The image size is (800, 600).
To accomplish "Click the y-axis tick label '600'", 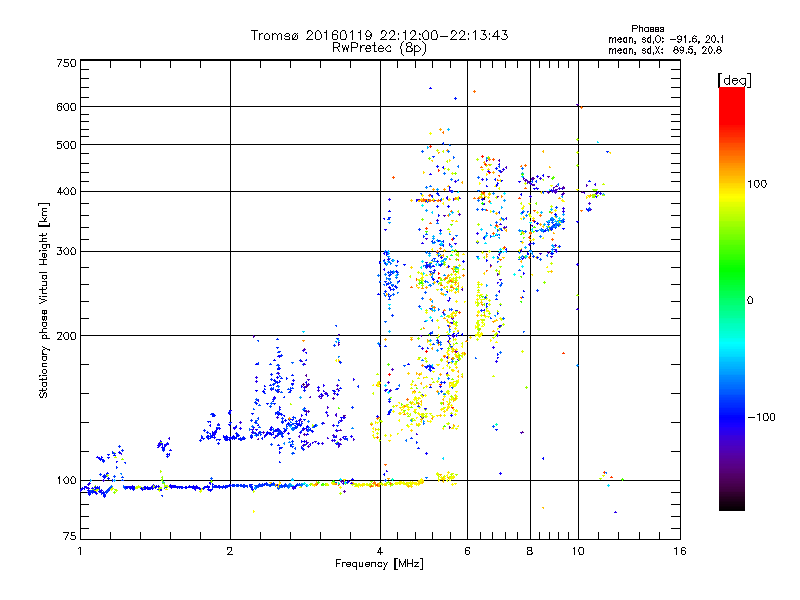I will pos(66,107).
